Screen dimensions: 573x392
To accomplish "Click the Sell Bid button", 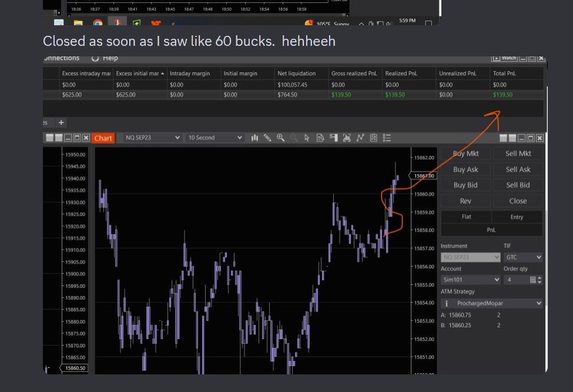I will coord(518,185).
